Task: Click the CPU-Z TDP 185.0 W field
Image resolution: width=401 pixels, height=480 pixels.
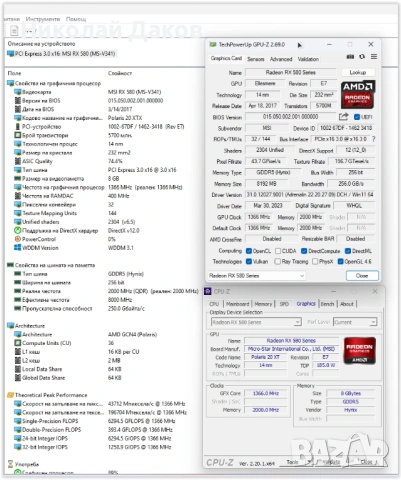Action: point(326,365)
